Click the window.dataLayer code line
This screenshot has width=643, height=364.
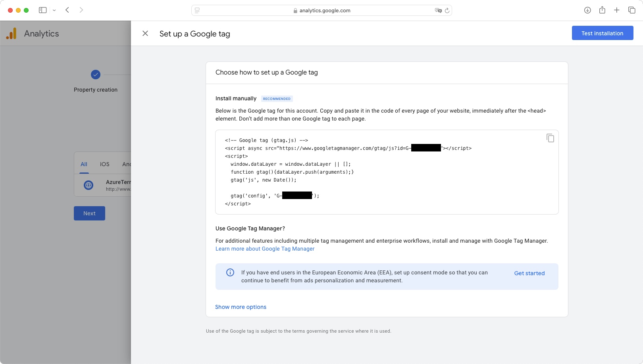click(x=291, y=164)
